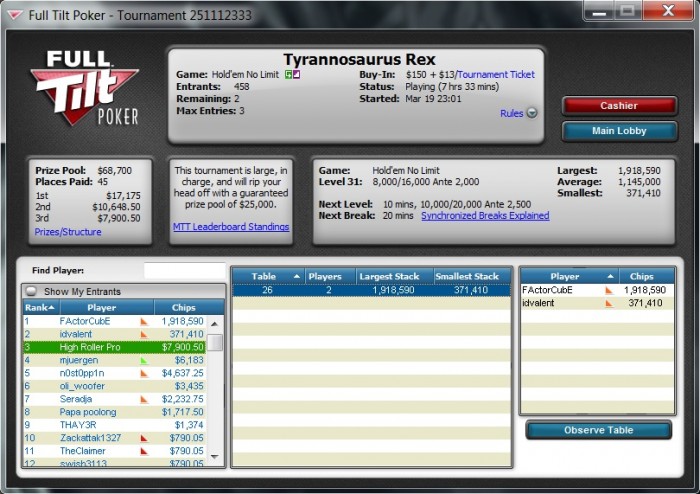
Task: Close the tournament window
Action: (668, 11)
